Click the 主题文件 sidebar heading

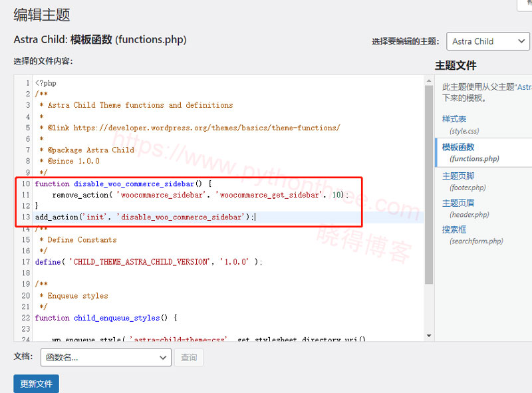coord(456,65)
